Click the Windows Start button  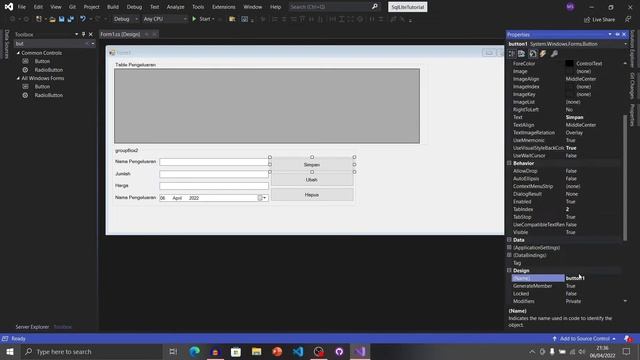point(10,351)
